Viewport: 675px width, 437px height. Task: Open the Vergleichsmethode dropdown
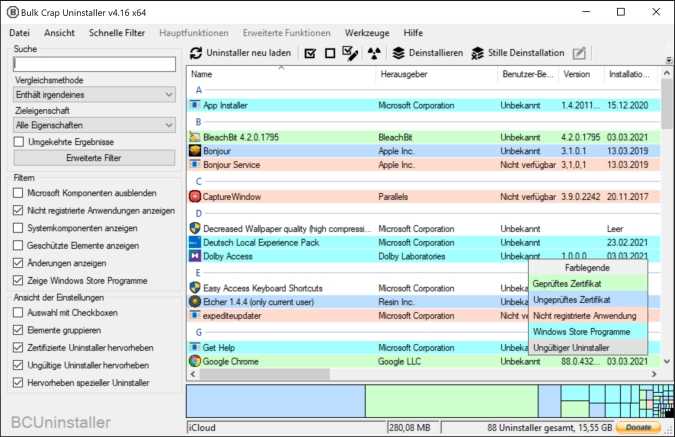pos(94,94)
